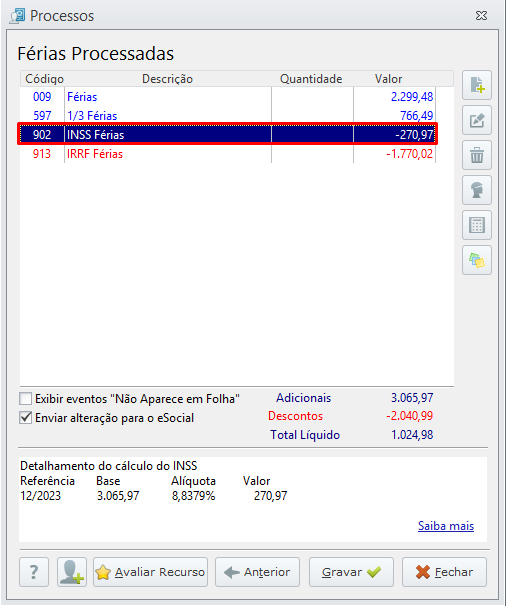Save with the Gravar button

coord(351,572)
